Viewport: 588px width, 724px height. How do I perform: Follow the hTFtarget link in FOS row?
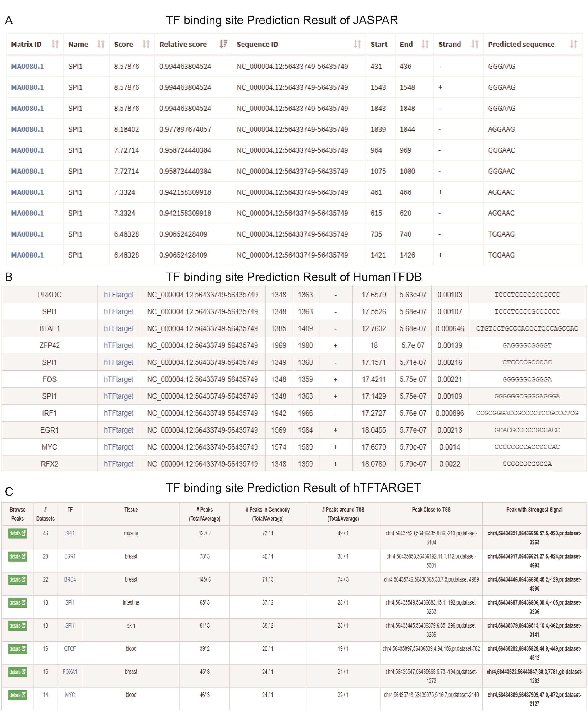[119, 379]
